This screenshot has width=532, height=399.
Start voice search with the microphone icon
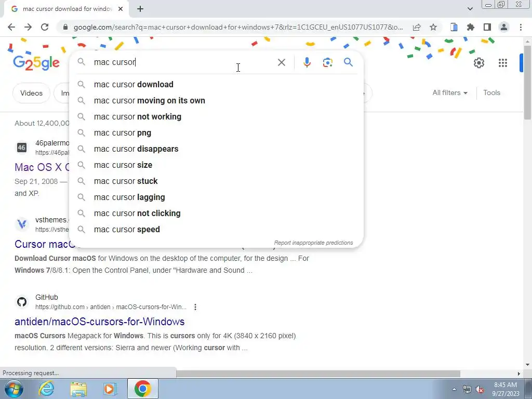point(307,62)
